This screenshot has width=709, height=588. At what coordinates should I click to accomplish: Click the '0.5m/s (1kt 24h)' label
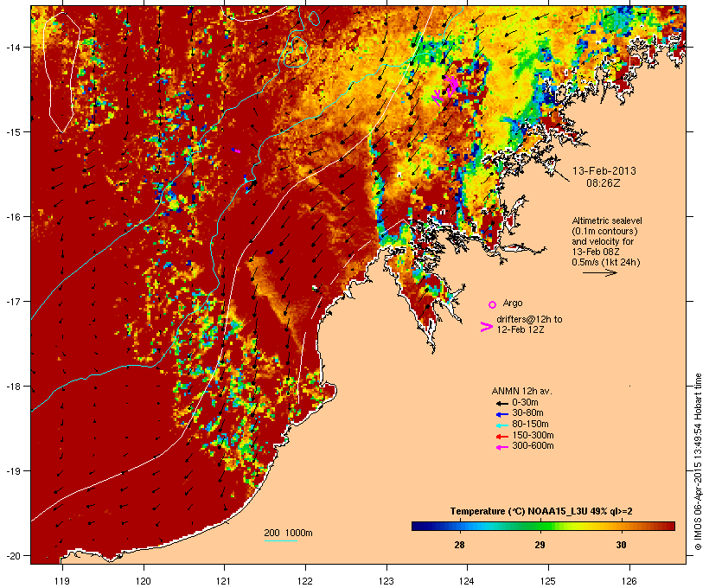[x=606, y=262]
